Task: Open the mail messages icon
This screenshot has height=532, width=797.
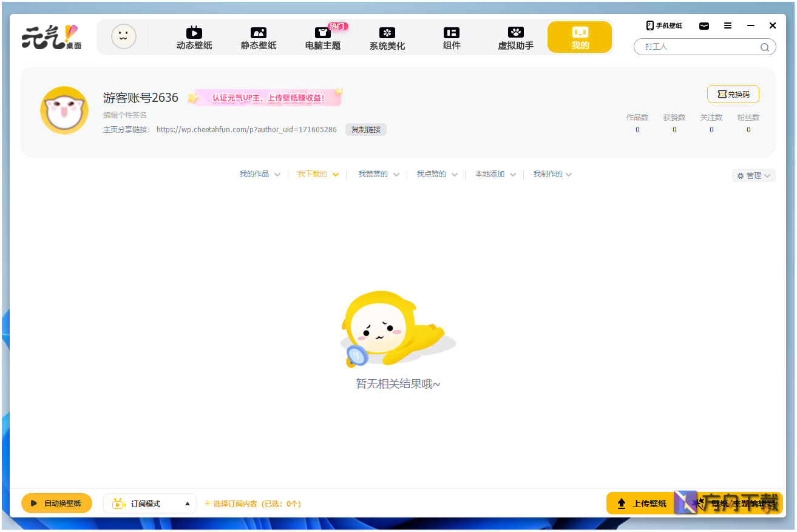Action: 704,25
